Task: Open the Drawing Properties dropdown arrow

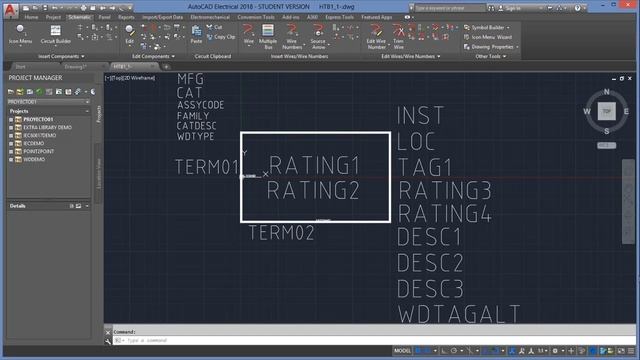Action: [517, 47]
